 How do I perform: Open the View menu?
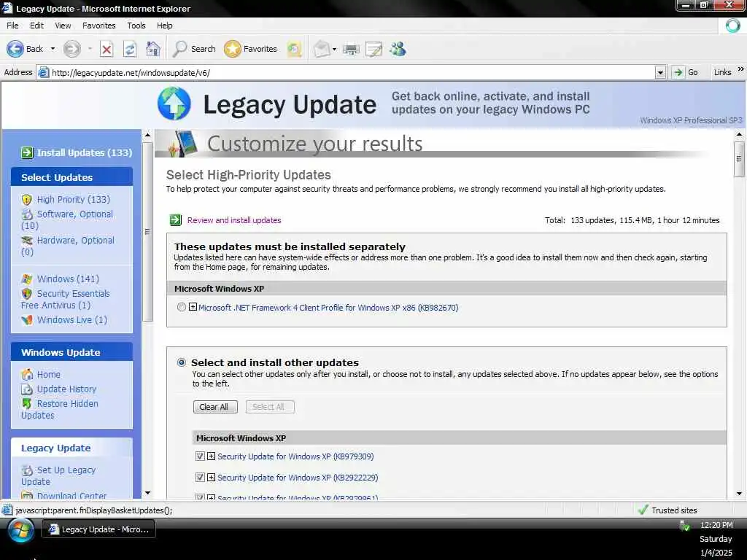[x=63, y=26]
